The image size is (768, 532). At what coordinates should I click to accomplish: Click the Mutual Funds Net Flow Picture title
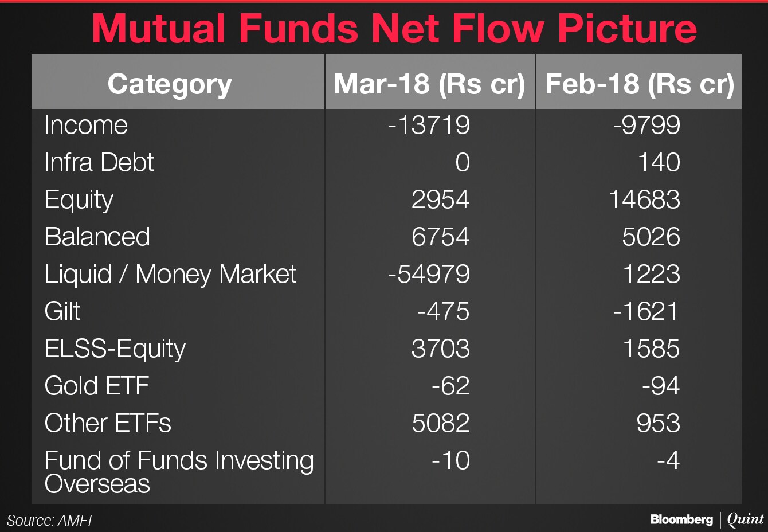[394, 29]
